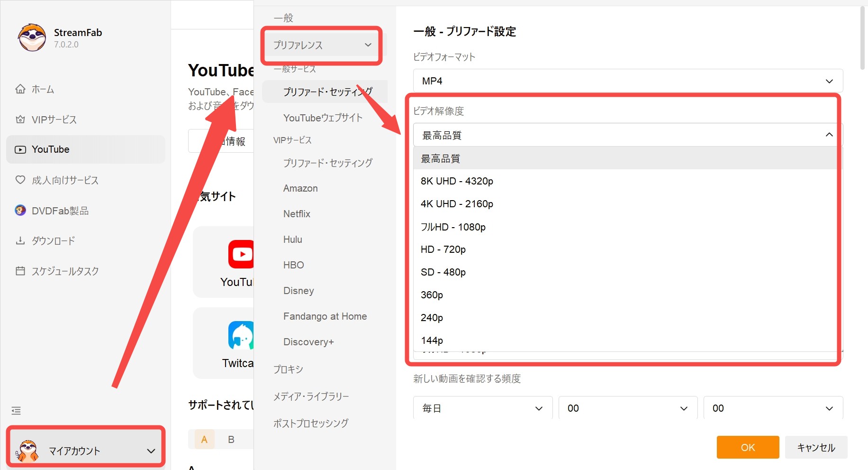Click the settings dialog vertical scrollbar
868x470 pixels.
(862, 39)
